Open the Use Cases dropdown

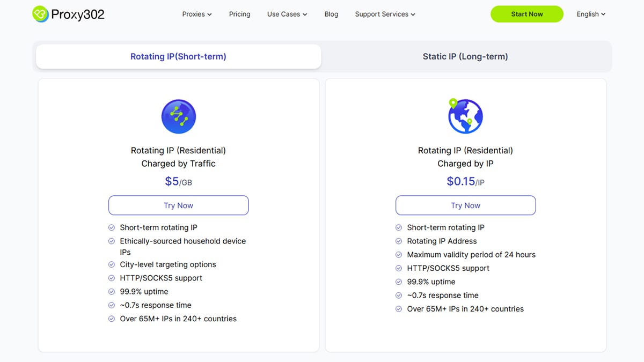[x=287, y=14]
